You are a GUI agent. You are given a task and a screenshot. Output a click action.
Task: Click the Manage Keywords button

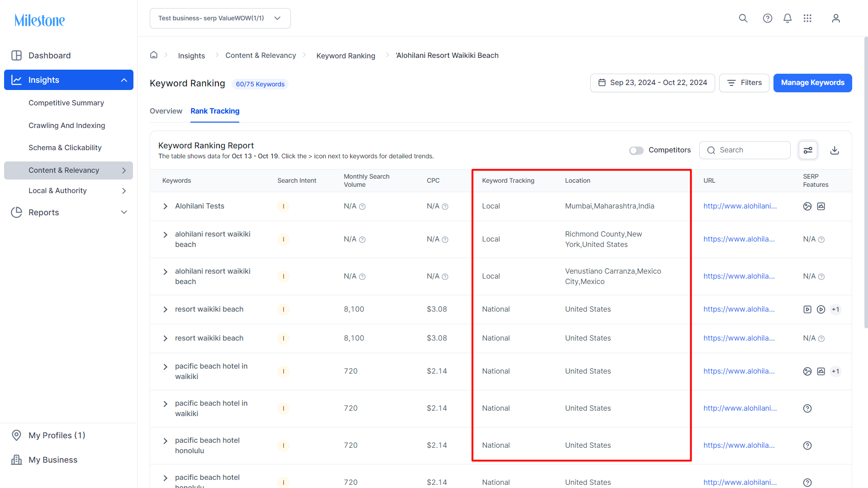pyautogui.click(x=812, y=83)
